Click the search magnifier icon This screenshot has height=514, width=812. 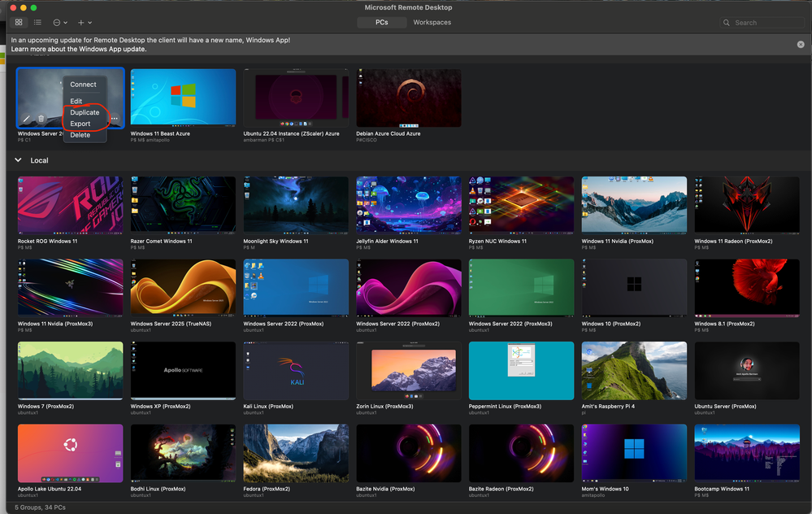coord(726,22)
